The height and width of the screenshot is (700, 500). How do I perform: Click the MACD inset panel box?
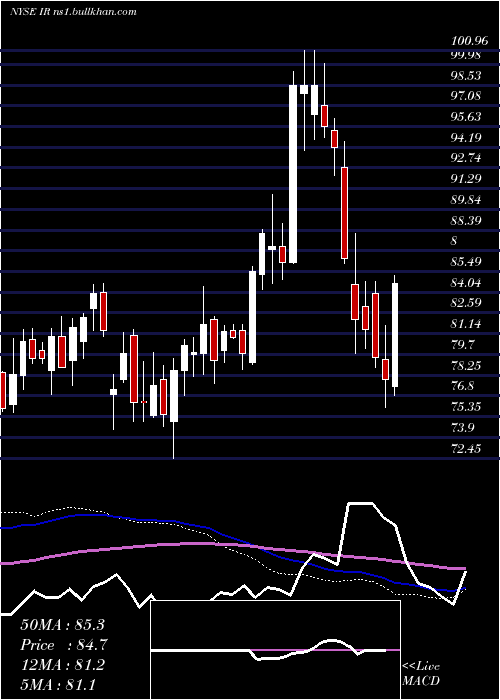(275, 650)
